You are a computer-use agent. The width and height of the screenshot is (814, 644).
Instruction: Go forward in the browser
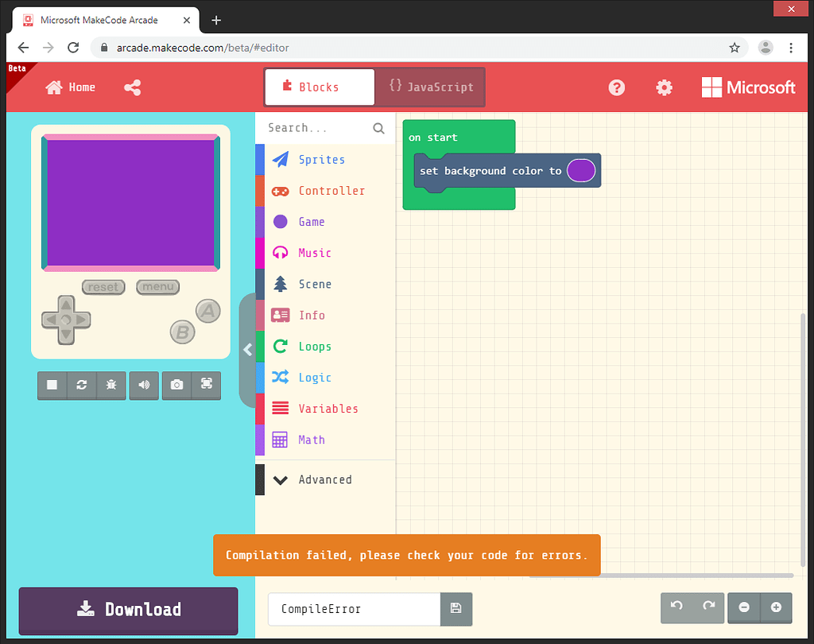[x=48, y=48]
